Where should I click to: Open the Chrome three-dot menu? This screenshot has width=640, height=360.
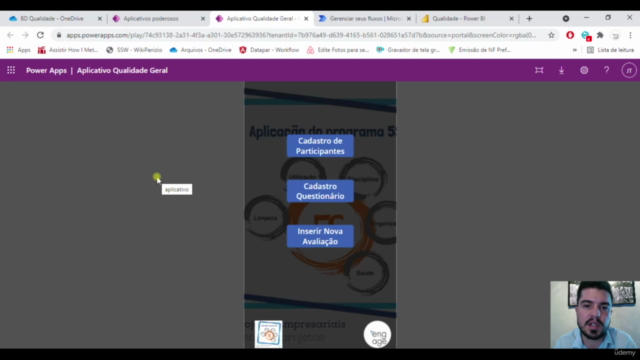pyautogui.click(x=631, y=36)
